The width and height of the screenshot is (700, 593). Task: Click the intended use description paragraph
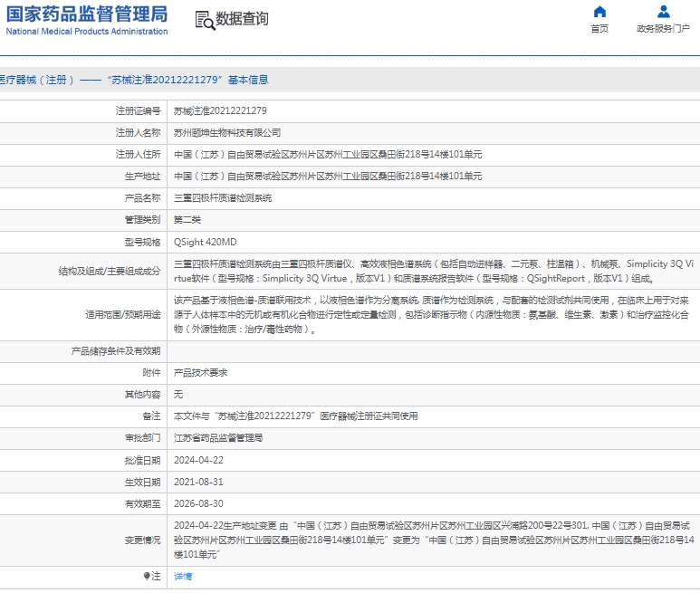pos(432,314)
